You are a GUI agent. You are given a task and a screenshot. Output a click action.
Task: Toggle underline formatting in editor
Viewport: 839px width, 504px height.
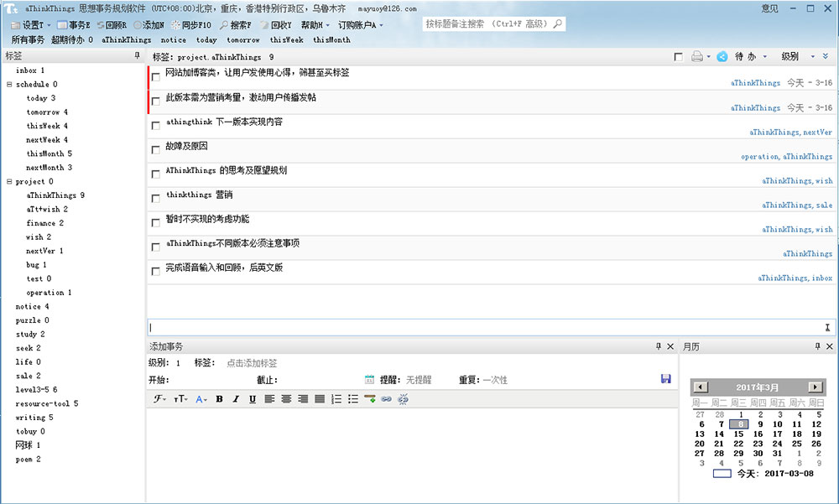253,399
